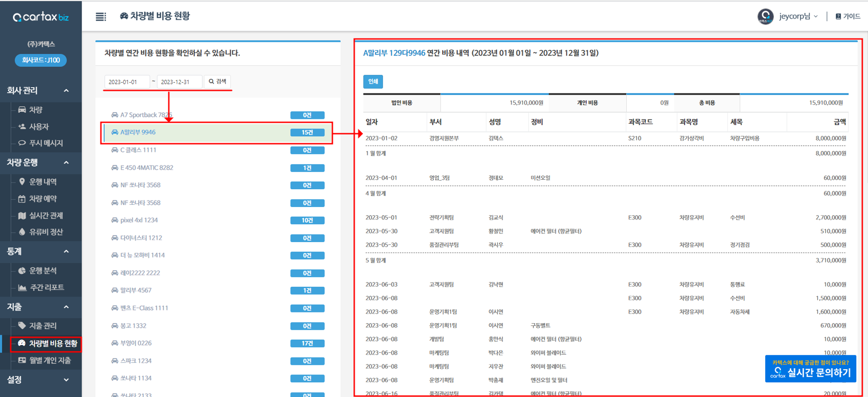
Task: Collapse the 회사 관리 section
Action: 66,90
